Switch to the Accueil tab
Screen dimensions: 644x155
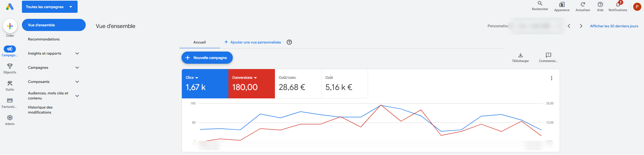[199, 42]
